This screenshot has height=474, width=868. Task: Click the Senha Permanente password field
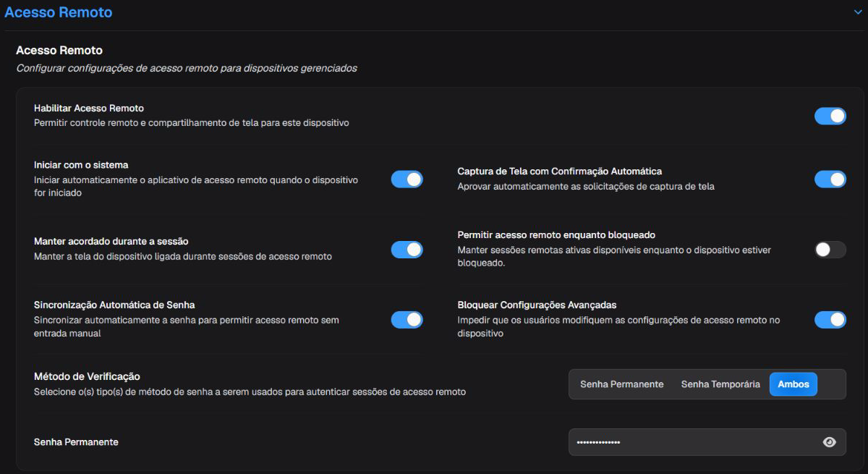(x=707, y=442)
